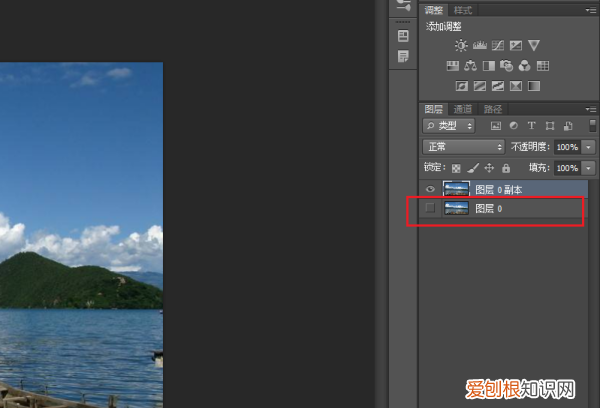Click the lock all padlock icon
The height and width of the screenshot is (408, 600).
click(506, 168)
